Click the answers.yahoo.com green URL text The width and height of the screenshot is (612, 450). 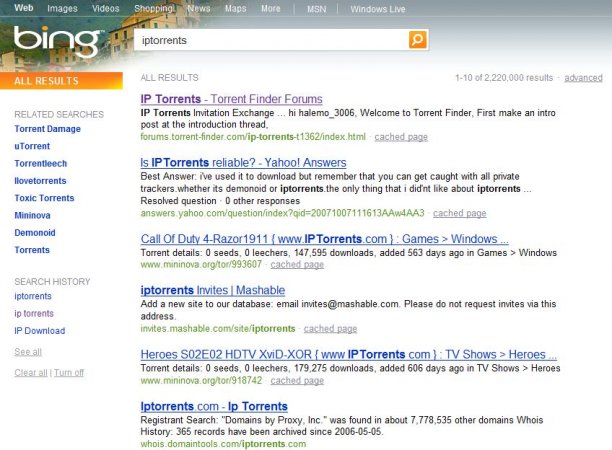[x=282, y=213]
